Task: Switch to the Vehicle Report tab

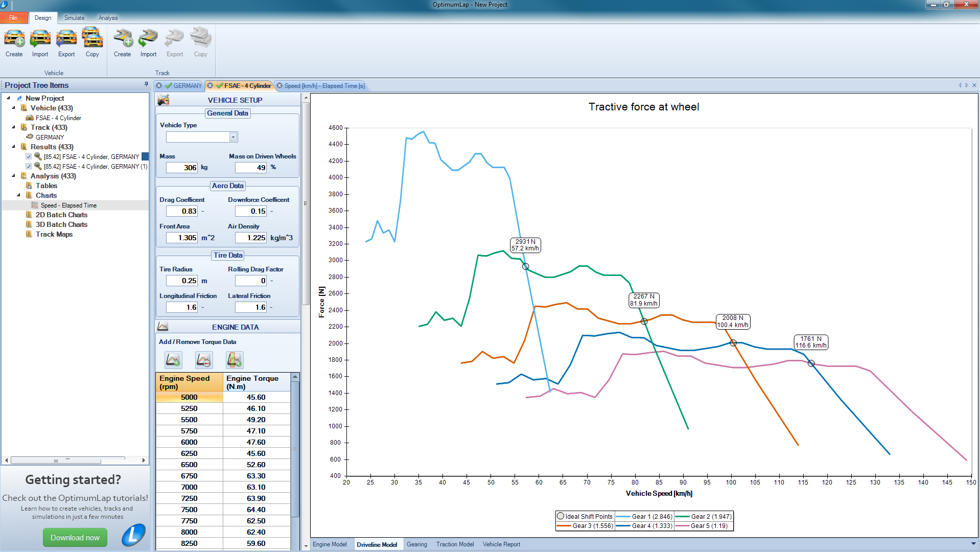Action: 501,544
